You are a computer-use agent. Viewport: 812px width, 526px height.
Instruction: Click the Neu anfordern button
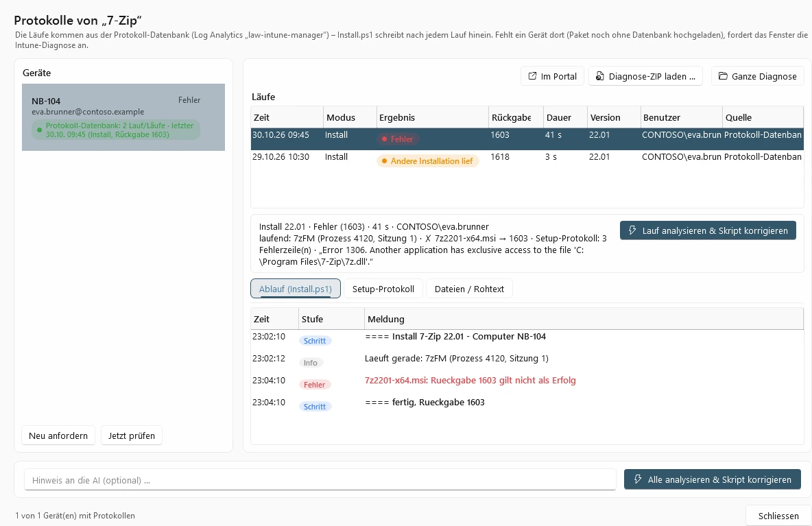pyautogui.click(x=58, y=435)
